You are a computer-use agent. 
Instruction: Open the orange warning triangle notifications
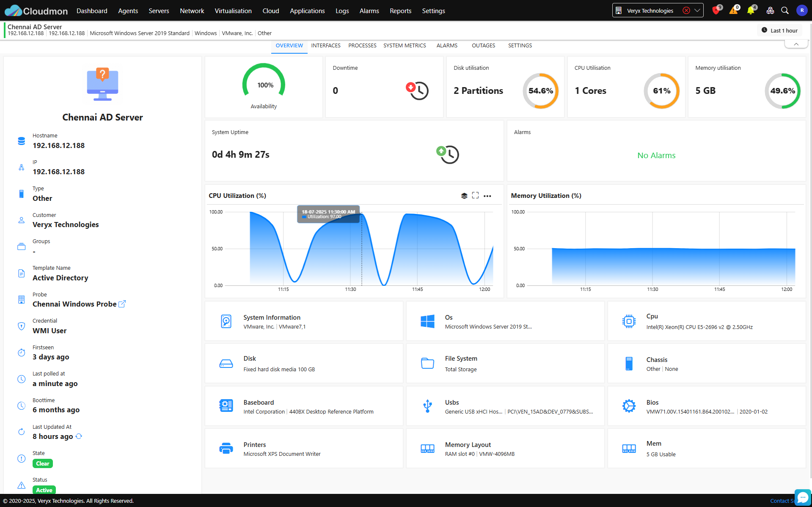(733, 11)
